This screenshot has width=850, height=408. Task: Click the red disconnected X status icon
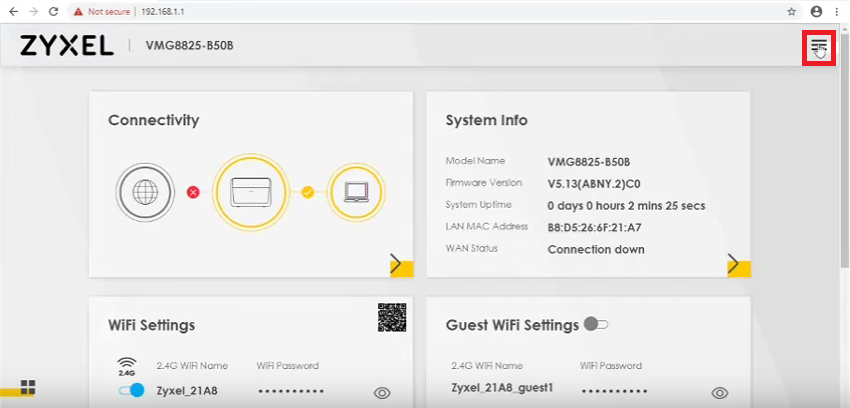coord(193,192)
